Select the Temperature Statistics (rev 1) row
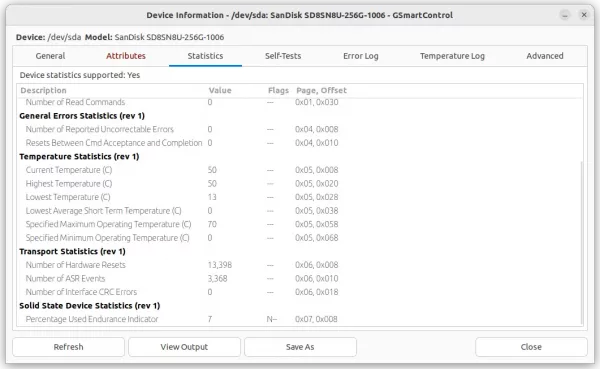Image resolution: width=600 pixels, height=369 pixels. (x=299, y=157)
